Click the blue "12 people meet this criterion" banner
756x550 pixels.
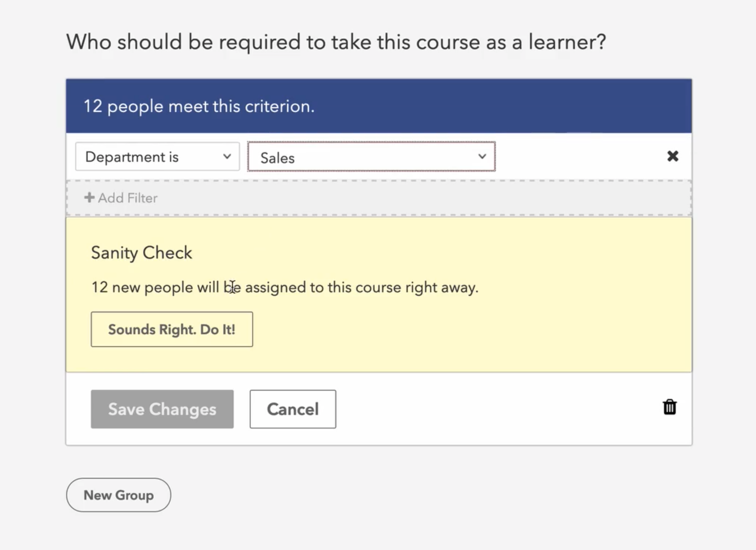coord(379,106)
